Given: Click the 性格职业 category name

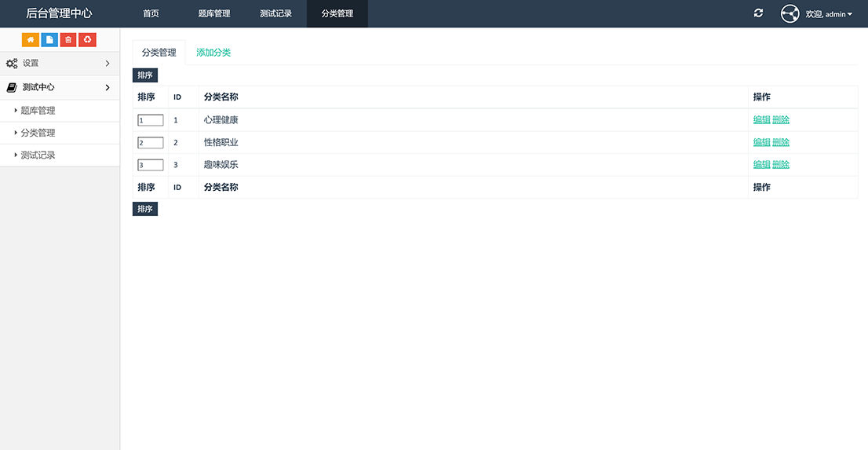Looking at the screenshot, I should pos(221,142).
